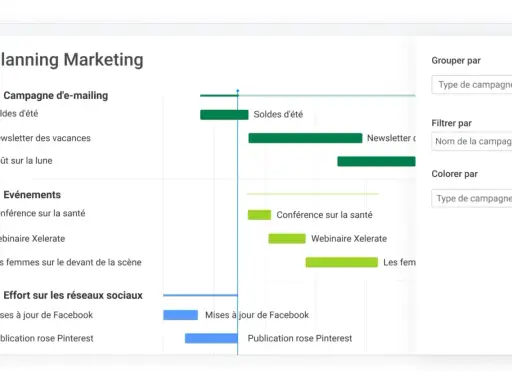
Task: Click the Campagne d'e-mailing group heading
Action: tap(56, 95)
